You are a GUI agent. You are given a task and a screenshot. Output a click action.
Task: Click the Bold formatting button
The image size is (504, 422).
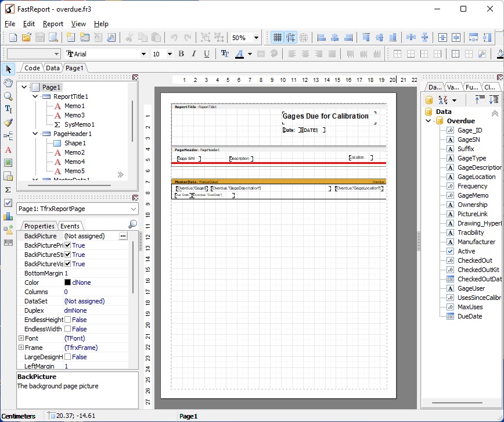(x=181, y=54)
